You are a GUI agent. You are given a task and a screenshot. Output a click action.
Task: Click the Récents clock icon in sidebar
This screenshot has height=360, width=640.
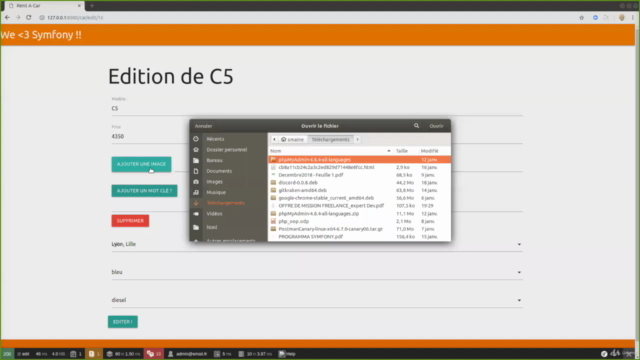pos(196,139)
